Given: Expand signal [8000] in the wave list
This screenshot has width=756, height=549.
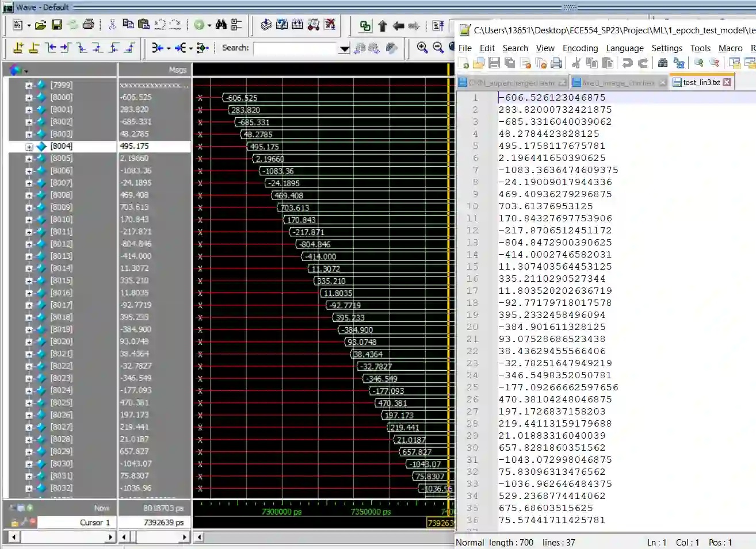Looking at the screenshot, I should tap(29, 98).
